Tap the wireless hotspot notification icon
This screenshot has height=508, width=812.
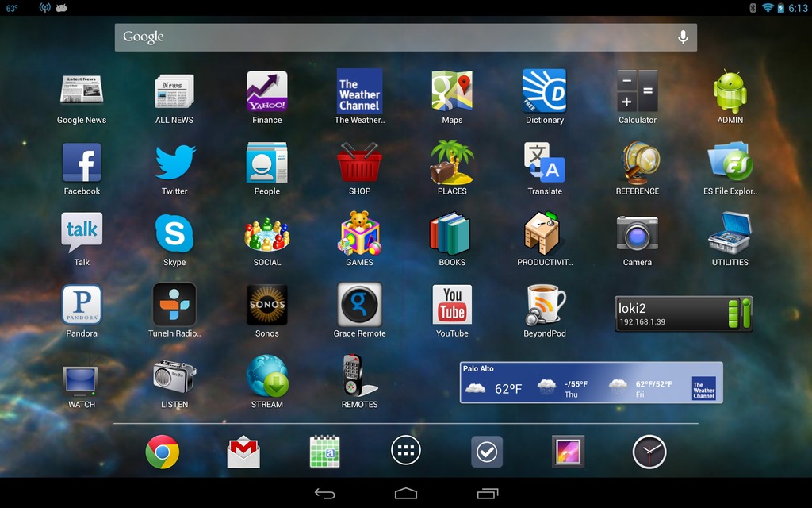[x=45, y=8]
